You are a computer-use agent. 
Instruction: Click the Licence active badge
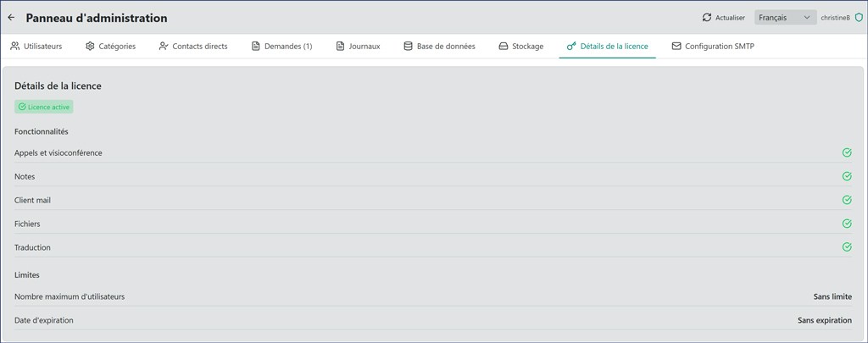pyautogui.click(x=44, y=108)
